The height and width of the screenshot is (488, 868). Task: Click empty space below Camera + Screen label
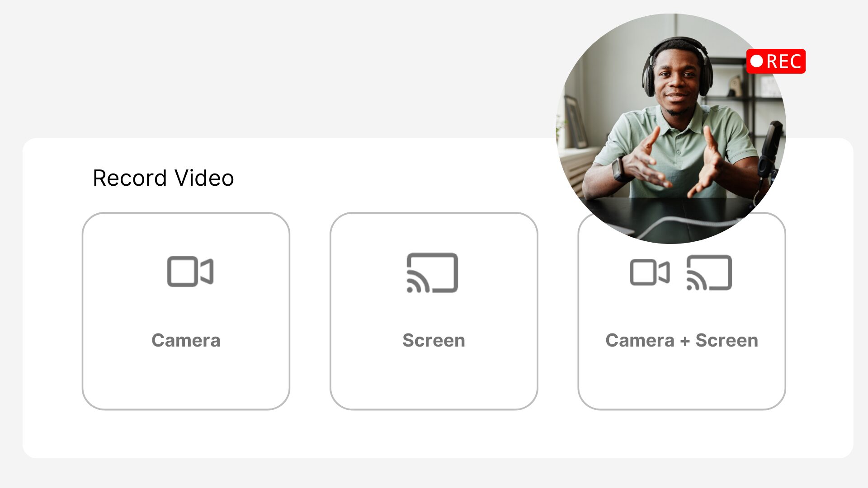point(681,380)
